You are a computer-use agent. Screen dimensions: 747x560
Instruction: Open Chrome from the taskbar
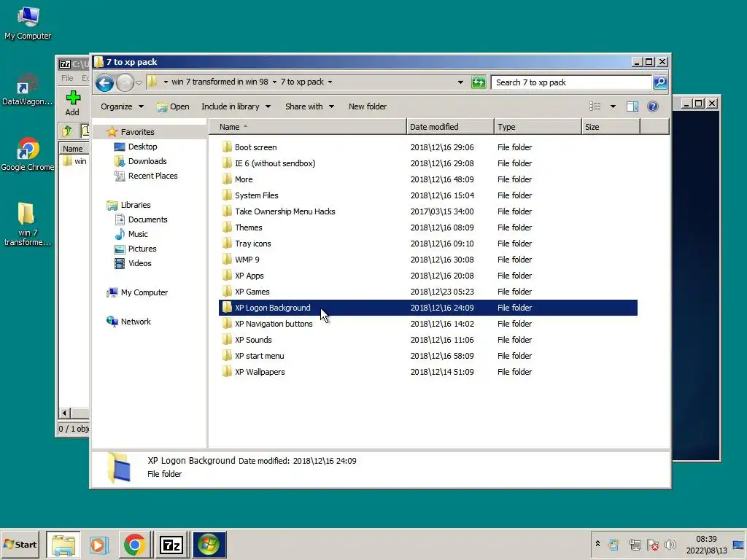134,545
